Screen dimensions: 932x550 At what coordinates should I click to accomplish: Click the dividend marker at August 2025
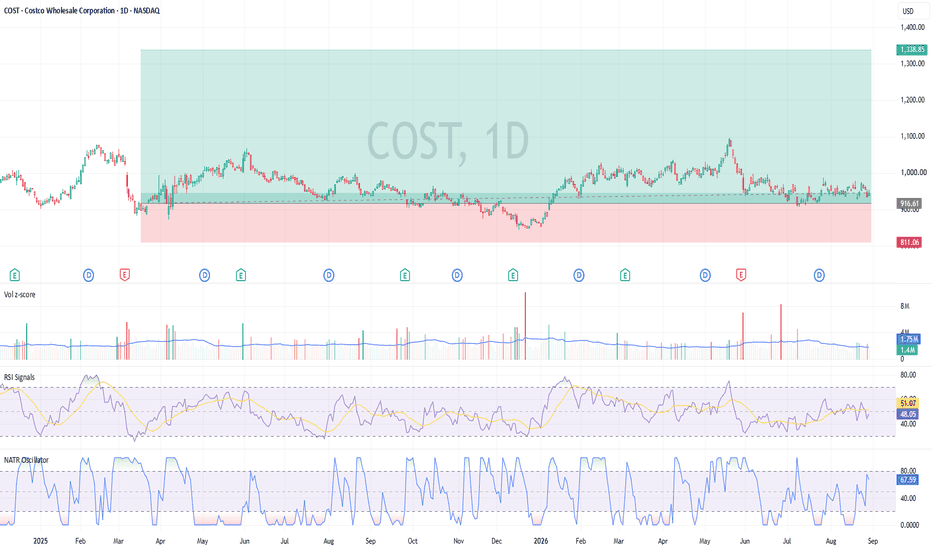tap(329, 275)
